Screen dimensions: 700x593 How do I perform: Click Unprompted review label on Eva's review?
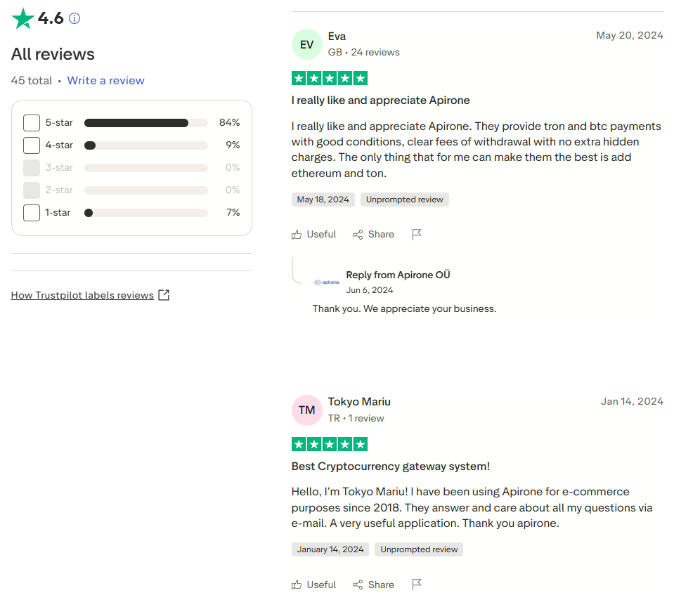(405, 200)
